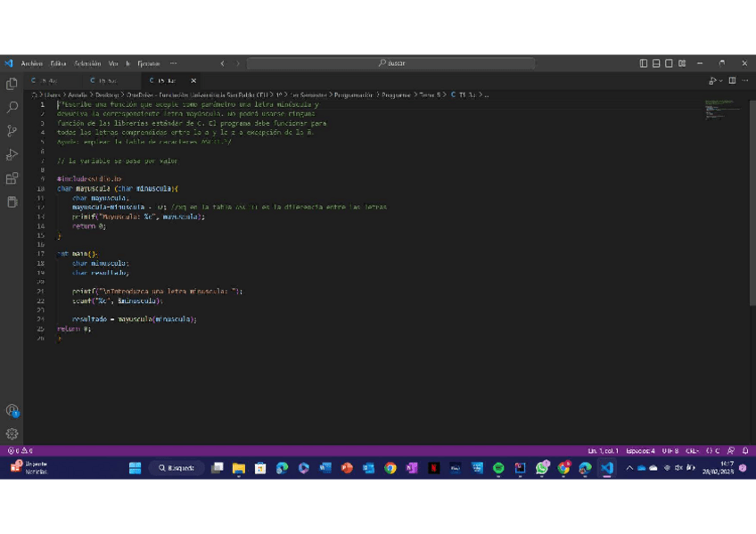Click the Ln 1, col 1 status indicator
Viewport: 756px width, 534px height.
[603, 451]
